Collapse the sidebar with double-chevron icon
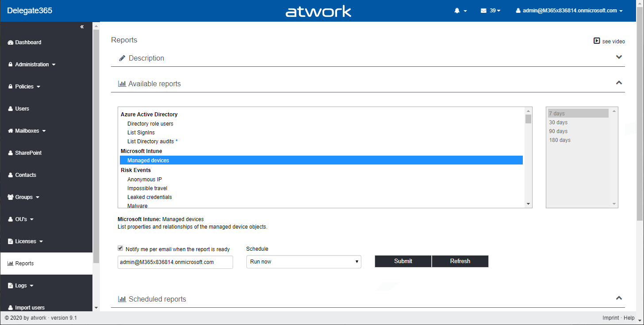Screen dimensions: 644x325 82,27
